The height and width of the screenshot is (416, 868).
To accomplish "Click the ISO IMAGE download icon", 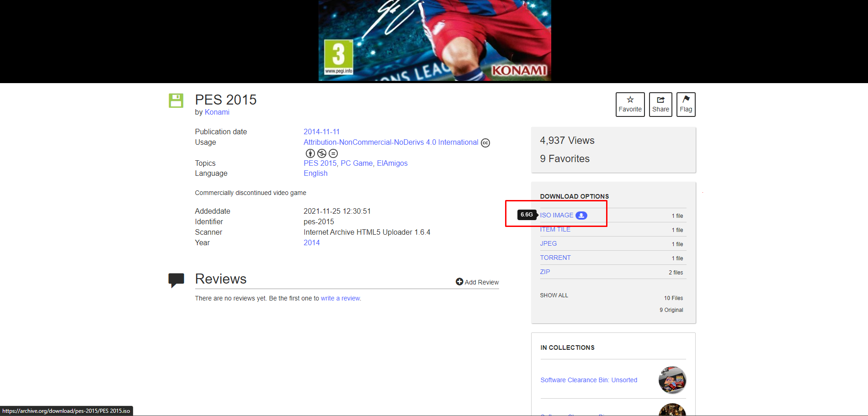I will point(581,216).
